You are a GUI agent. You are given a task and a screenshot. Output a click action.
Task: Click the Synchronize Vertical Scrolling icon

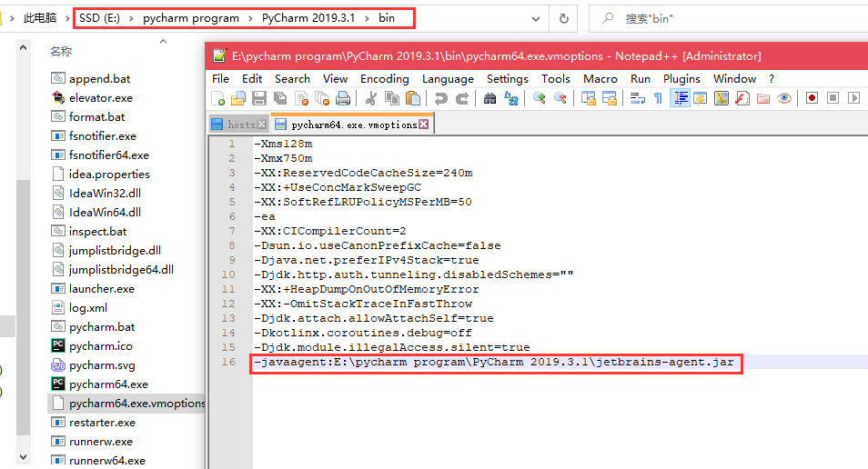pyautogui.click(x=589, y=98)
